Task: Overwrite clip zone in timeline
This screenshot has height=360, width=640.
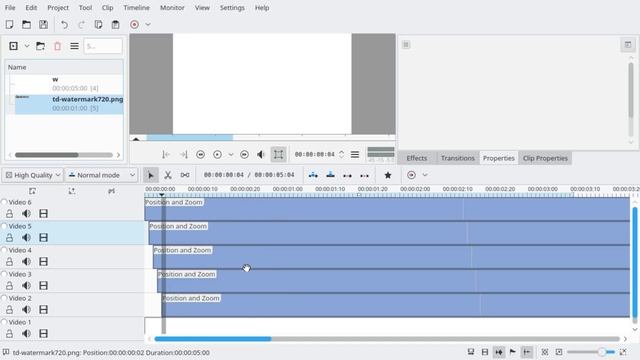Action: coord(330,175)
